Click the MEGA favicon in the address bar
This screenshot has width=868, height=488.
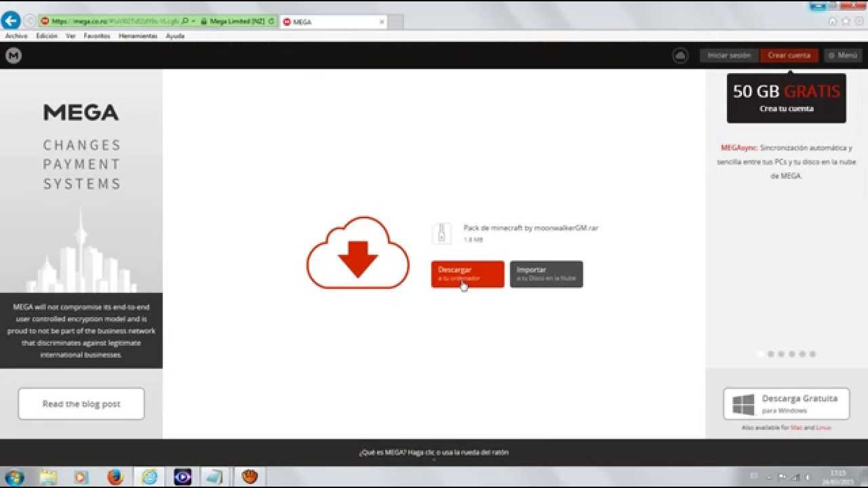point(45,21)
